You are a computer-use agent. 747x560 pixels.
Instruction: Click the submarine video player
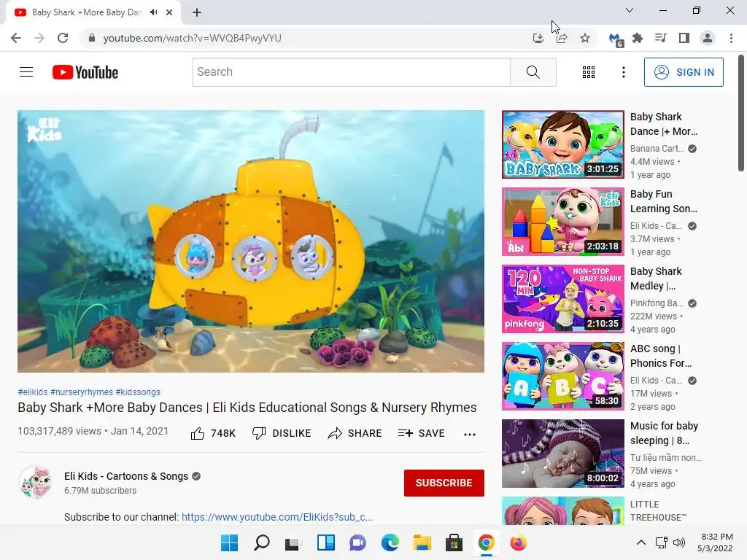(251, 241)
